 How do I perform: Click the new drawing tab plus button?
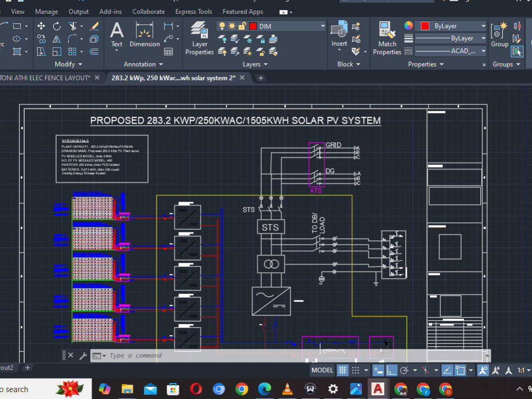(x=261, y=78)
